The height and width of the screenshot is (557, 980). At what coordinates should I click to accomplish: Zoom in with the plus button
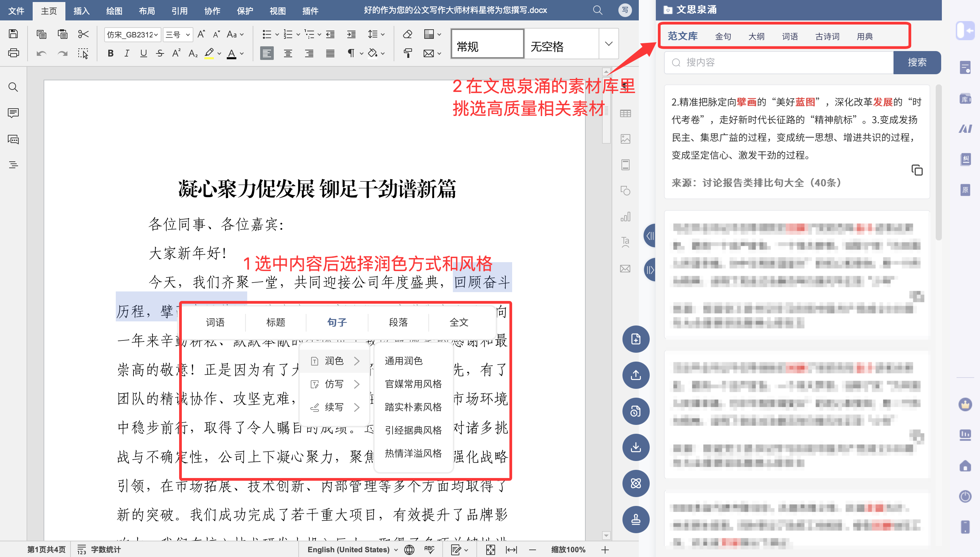point(605,550)
